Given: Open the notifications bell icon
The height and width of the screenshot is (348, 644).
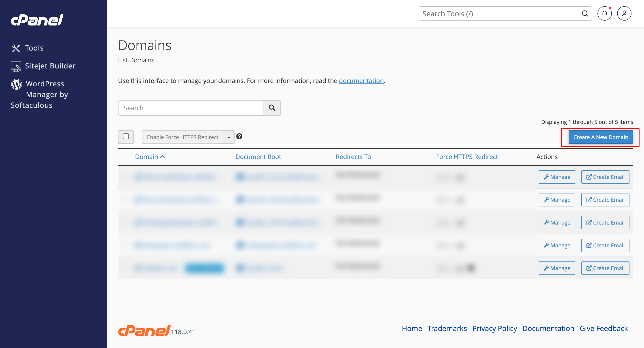Looking at the screenshot, I should (604, 13).
